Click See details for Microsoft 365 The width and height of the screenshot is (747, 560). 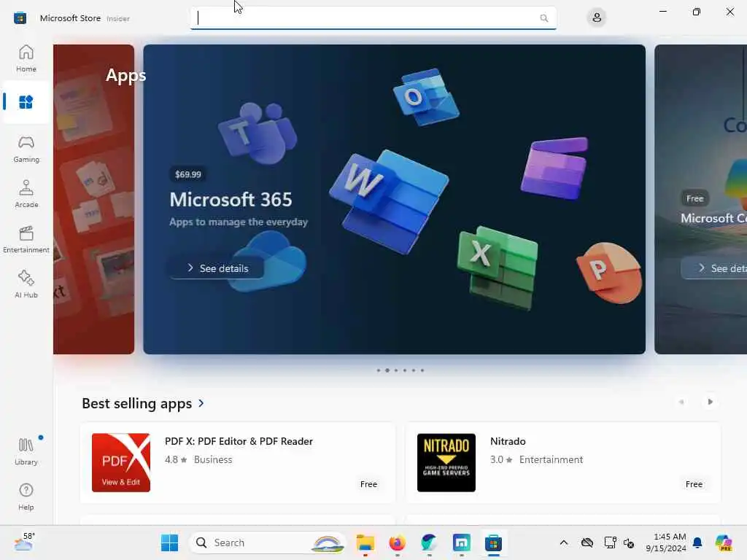point(217,268)
